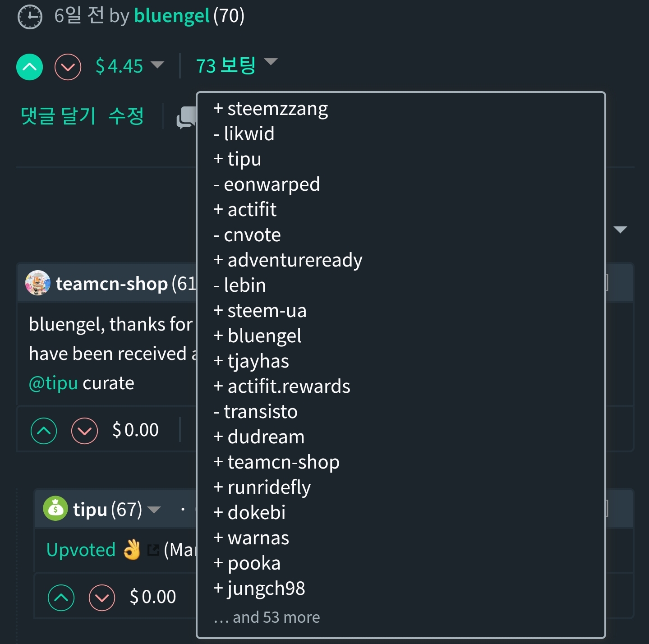Upvote the tipu comment
The width and height of the screenshot is (649, 644).
coord(61,598)
